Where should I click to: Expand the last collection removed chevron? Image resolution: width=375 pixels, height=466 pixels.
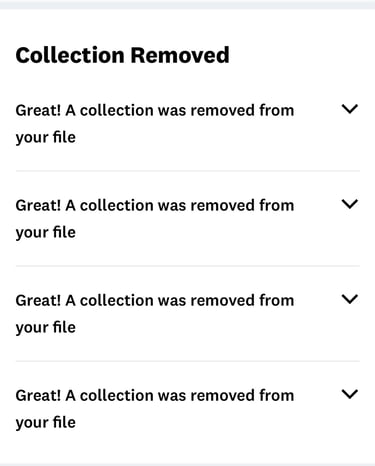[x=350, y=394]
